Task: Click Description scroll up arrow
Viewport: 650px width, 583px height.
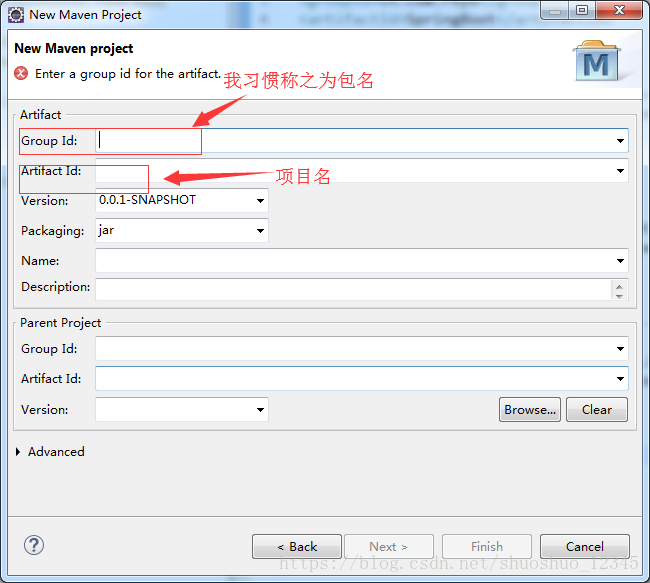Action: point(619,286)
